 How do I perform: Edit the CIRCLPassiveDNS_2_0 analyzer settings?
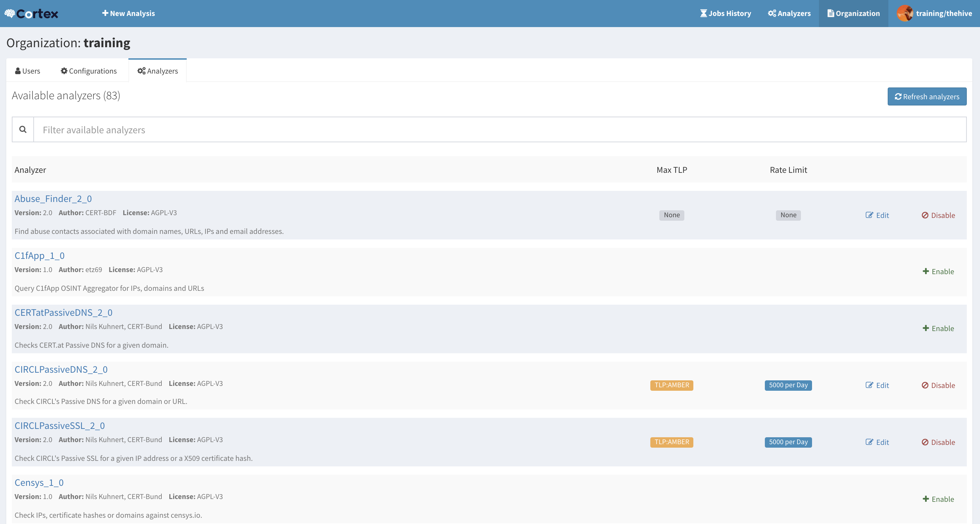point(877,384)
